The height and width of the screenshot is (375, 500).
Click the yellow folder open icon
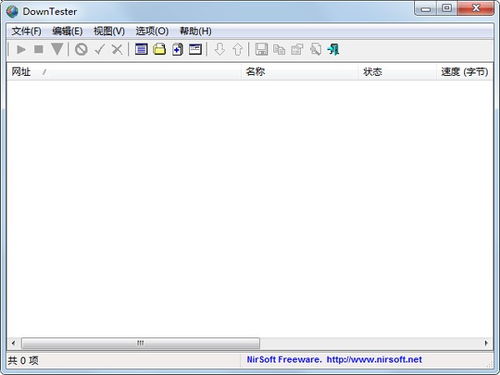(159, 49)
